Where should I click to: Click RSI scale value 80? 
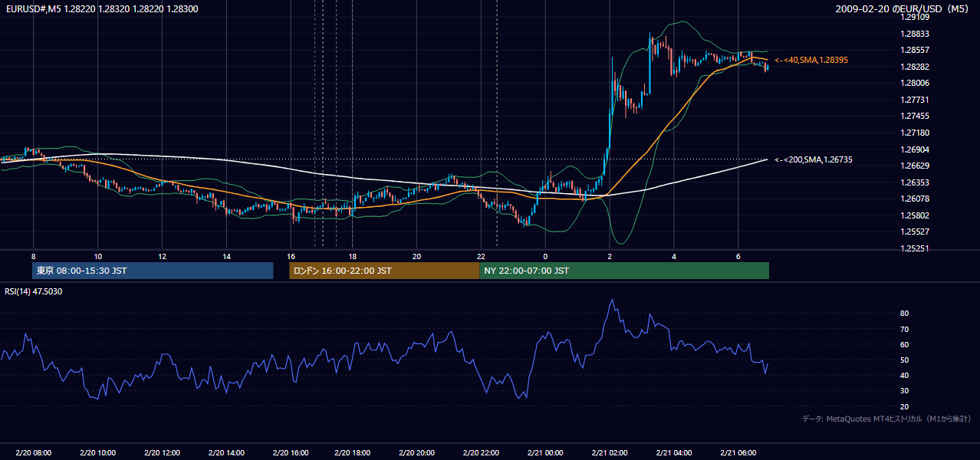pyautogui.click(x=905, y=314)
